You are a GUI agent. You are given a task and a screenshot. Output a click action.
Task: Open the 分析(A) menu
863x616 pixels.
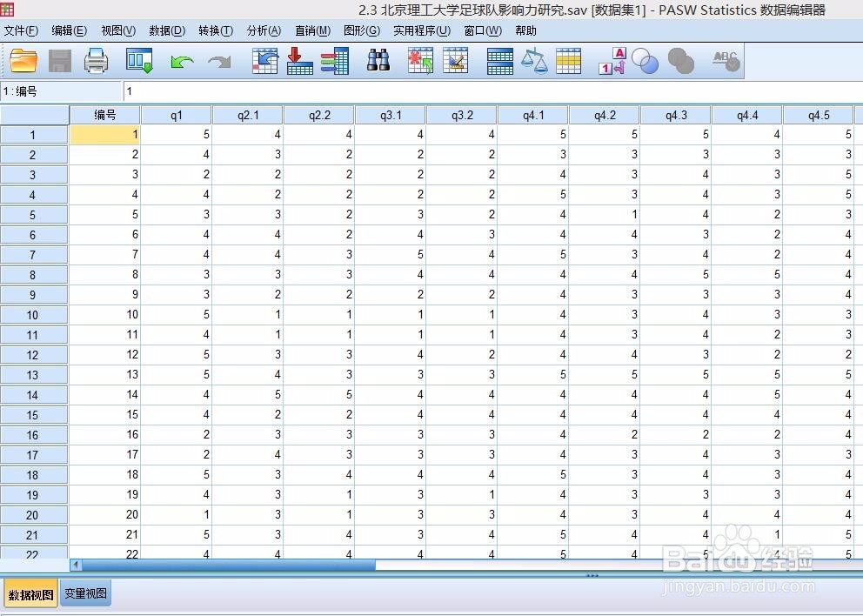(x=264, y=30)
